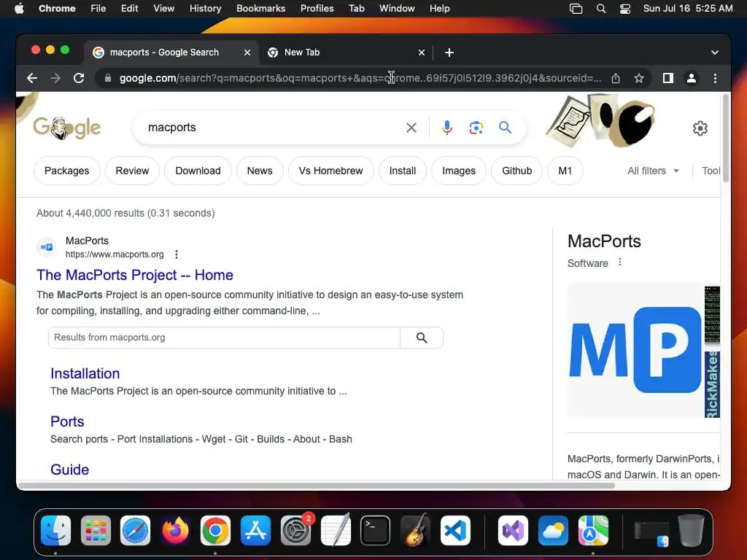Open Google quick settings gear
The image size is (747, 560).
700,128
